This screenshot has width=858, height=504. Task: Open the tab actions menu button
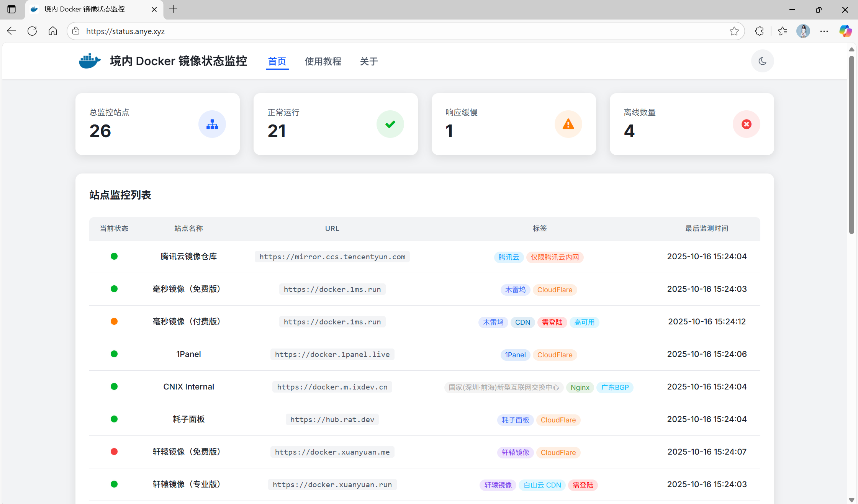11,9
